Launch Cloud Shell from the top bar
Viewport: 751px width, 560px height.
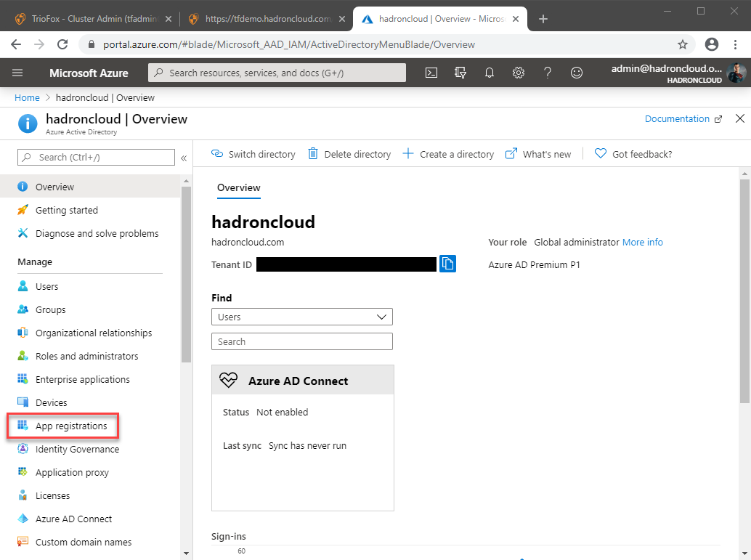pos(431,73)
